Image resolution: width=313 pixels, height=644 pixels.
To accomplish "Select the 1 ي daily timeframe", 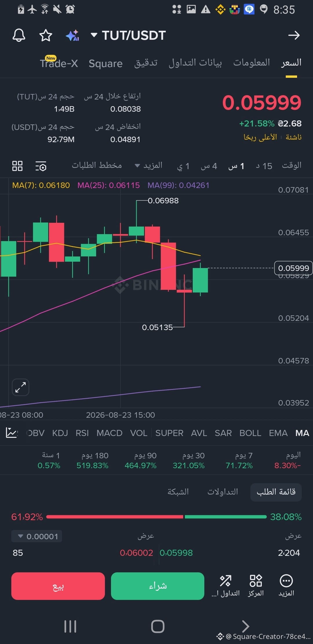I will [x=183, y=166].
